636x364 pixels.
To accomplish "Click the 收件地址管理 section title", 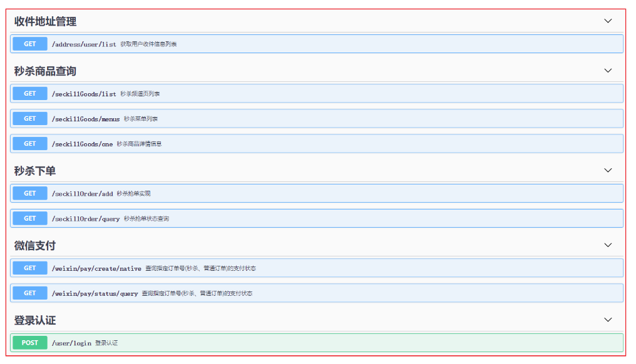I will tap(45, 21).
